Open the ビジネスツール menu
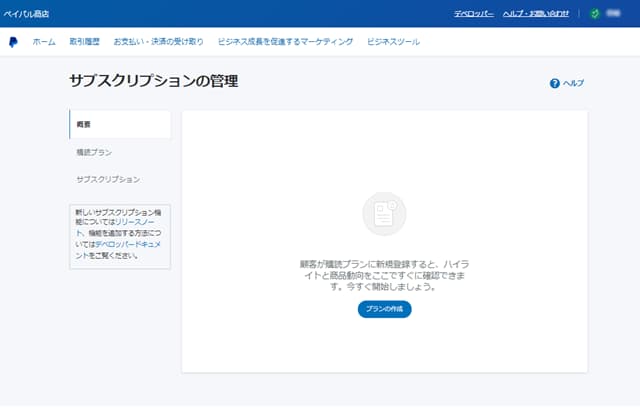Screen dimensions: 640x408 click(x=393, y=42)
